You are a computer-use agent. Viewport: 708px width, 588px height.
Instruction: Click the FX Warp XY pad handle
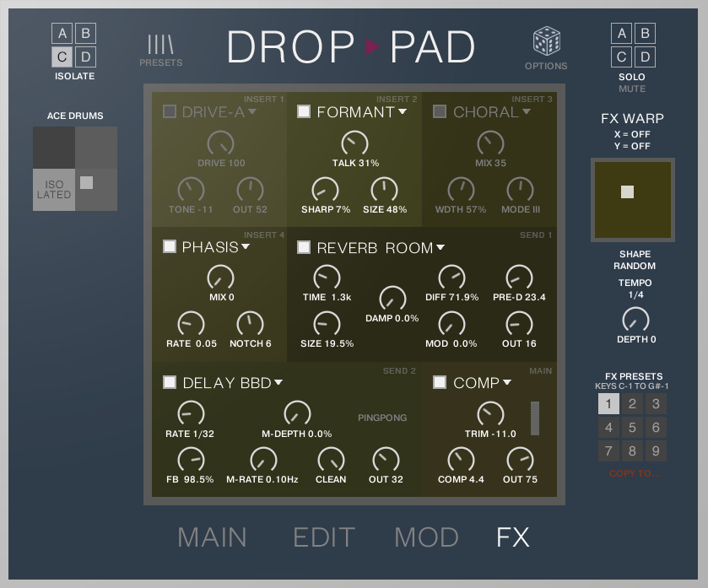[x=627, y=192]
